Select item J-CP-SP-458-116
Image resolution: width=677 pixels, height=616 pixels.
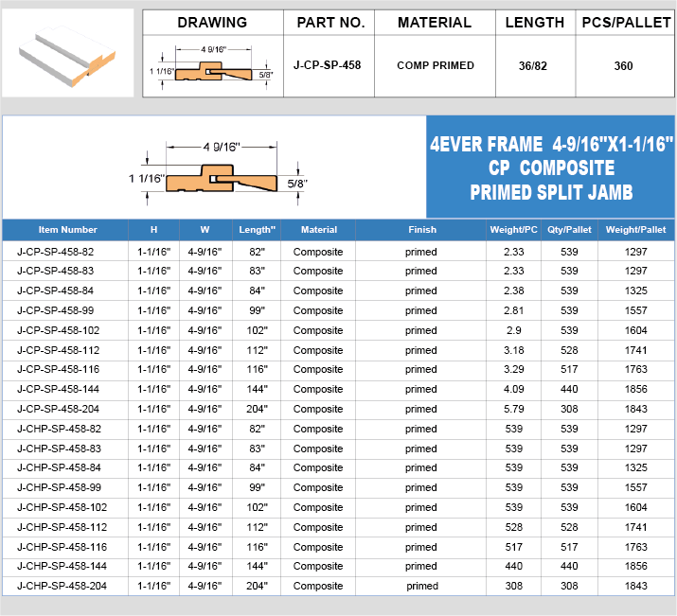(x=59, y=369)
